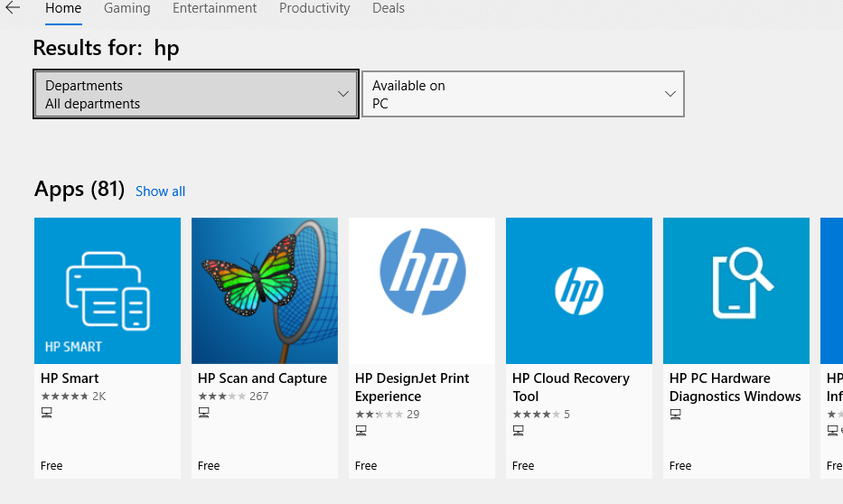The width and height of the screenshot is (843, 504).
Task: Click PC device icon under HP Smart
Action: (x=47, y=413)
